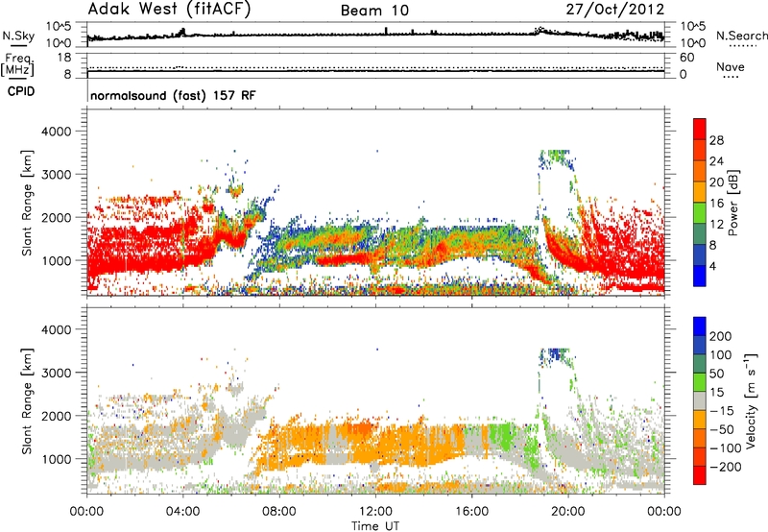Click the 'Beam 10' heading
768x532 pixels.
(374, 11)
